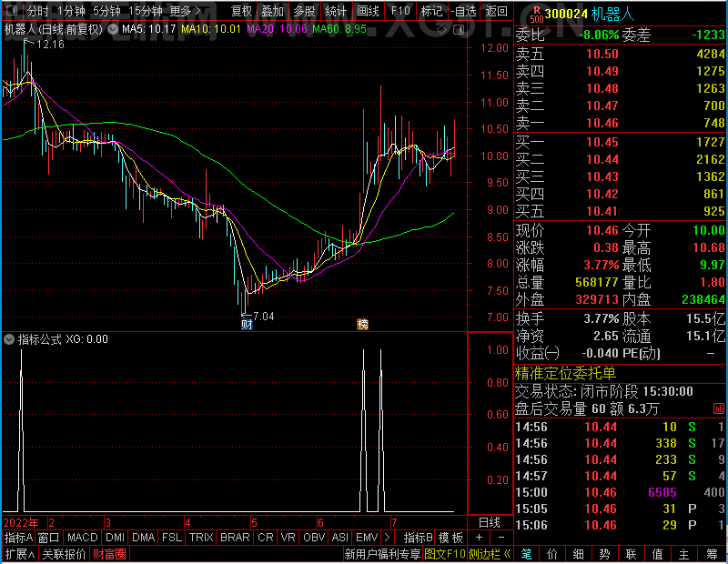
Task: Select the 5分钟 period
Action: (106, 11)
